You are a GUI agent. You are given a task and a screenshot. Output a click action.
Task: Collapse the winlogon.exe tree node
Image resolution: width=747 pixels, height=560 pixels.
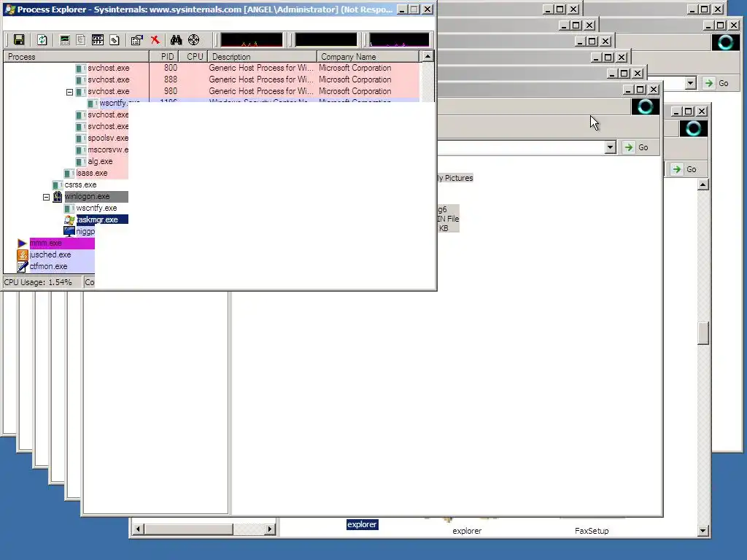[46, 197]
